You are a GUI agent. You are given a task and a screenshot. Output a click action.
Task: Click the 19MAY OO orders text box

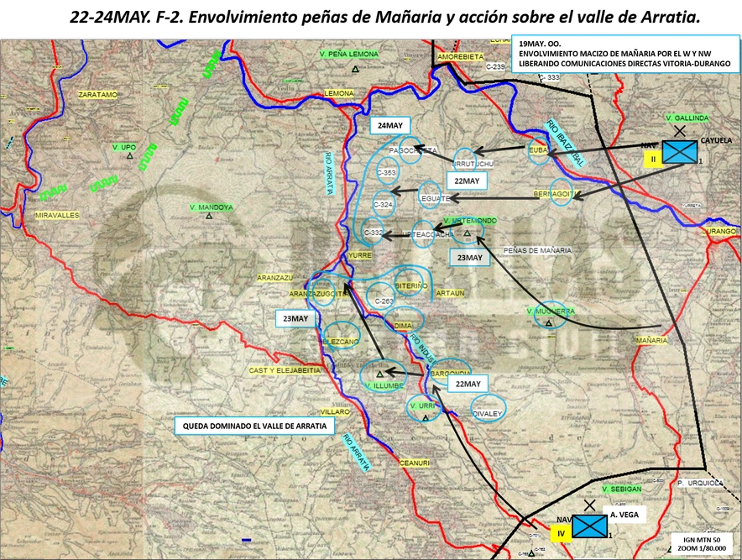pyautogui.click(x=624, y=54)
